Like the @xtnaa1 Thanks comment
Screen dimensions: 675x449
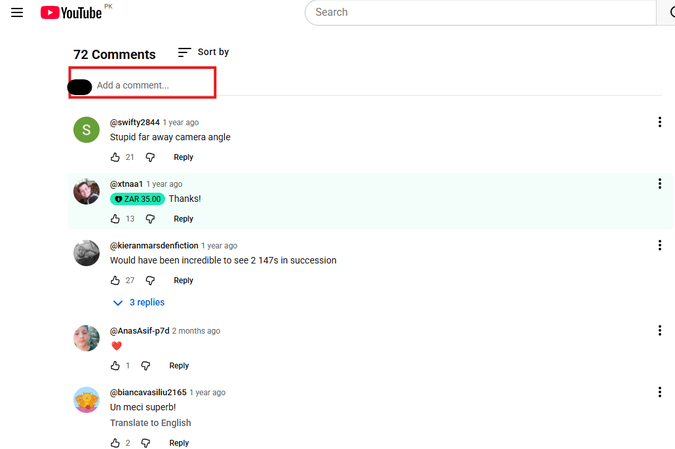pos(115,219)
